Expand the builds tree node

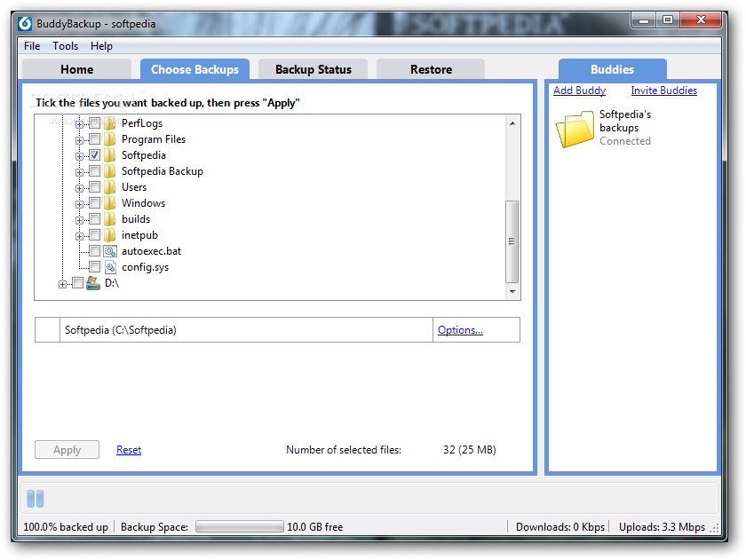click(79, 221)
